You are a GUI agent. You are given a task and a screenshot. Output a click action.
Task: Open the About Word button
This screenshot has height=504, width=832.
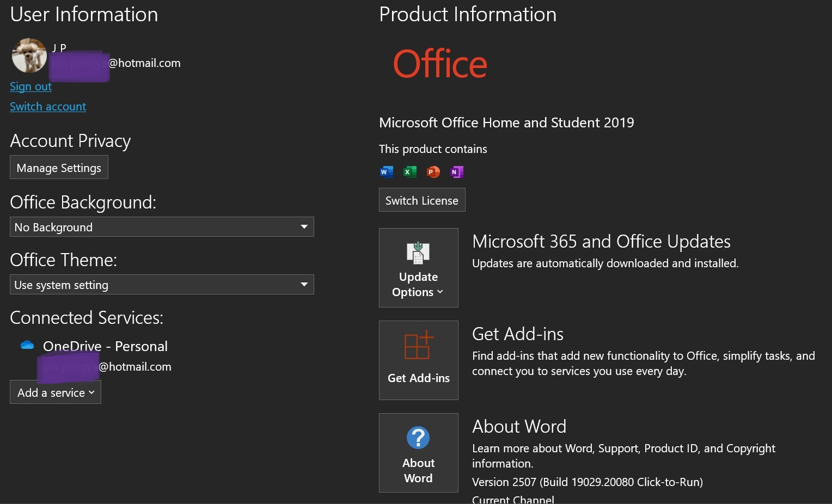click(418, 453)
